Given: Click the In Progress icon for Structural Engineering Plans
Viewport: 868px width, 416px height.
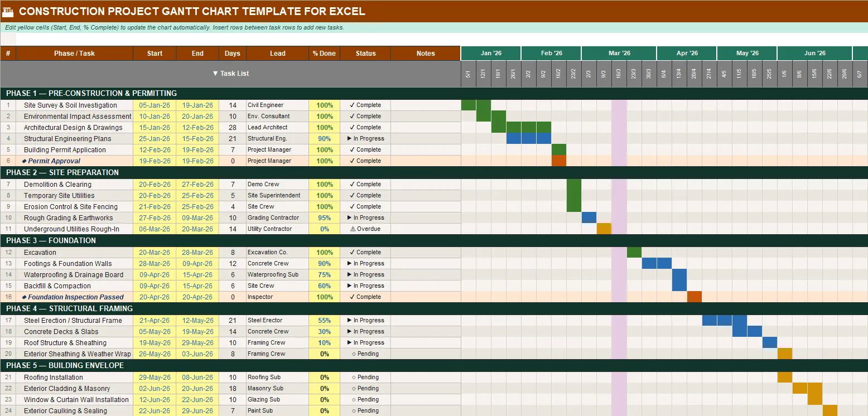Looking at the screenshot, I should [x=350, y=138].
